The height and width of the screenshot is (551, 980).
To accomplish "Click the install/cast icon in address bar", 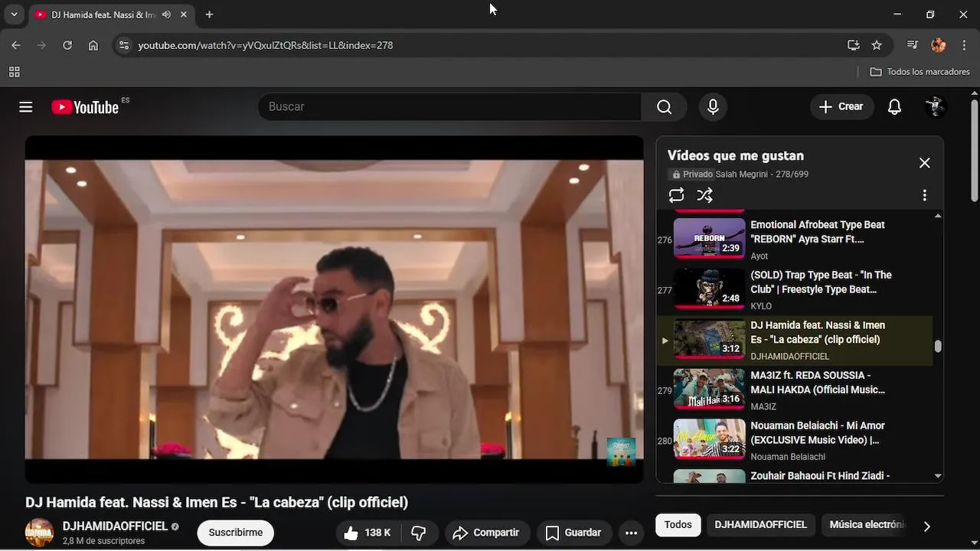I will [853, 45].
